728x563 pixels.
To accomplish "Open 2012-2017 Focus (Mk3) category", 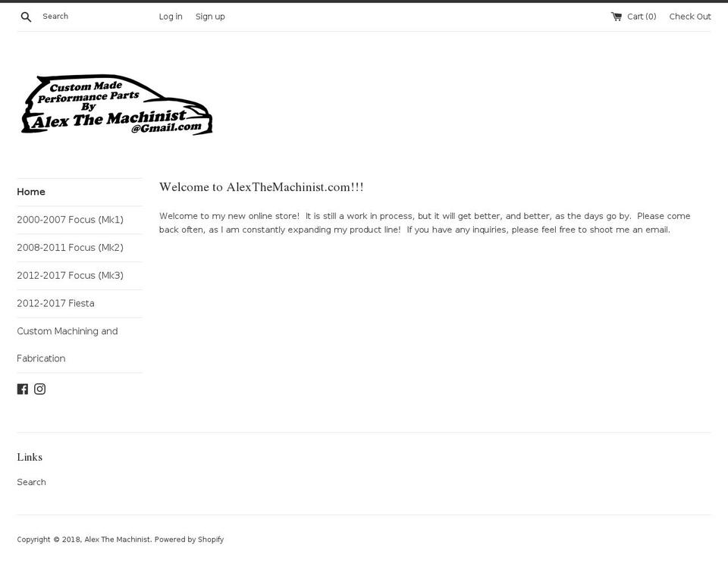I will (x=70, y=276).
